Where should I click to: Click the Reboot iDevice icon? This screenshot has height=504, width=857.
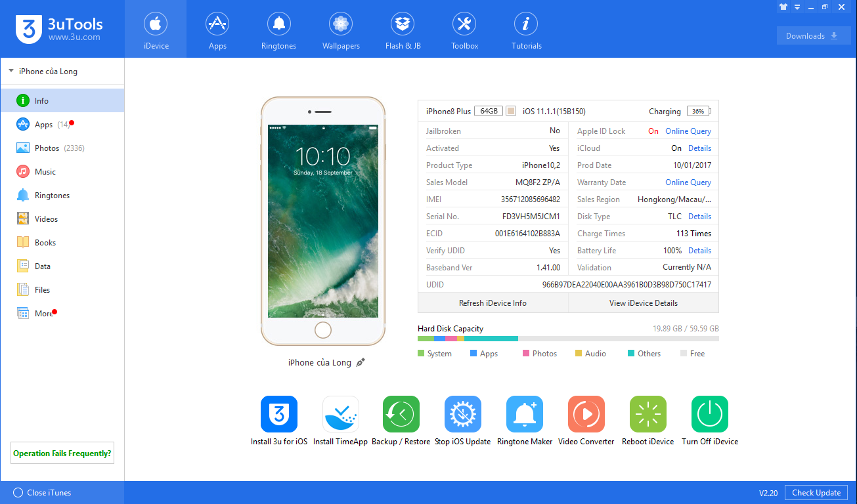tap(648, 414)
